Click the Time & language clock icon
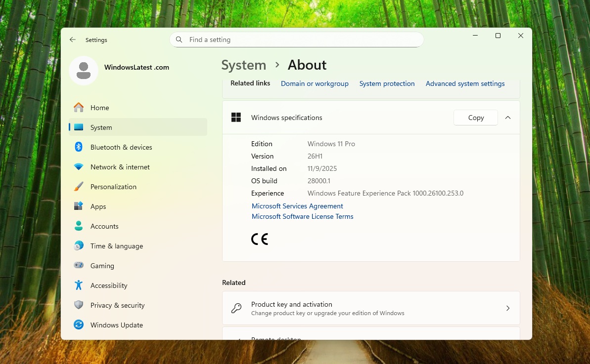Image resolution: width=590 pixels, height=364 pixels. pos(79,245)
